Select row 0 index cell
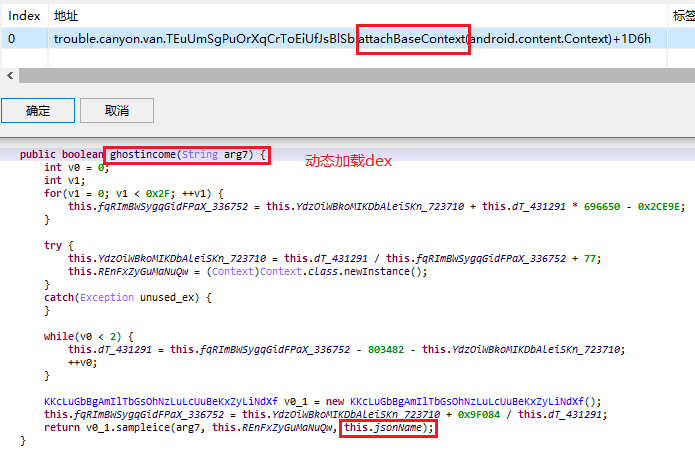Viewport: 695px width, 461px height. (x=12, y=38)
